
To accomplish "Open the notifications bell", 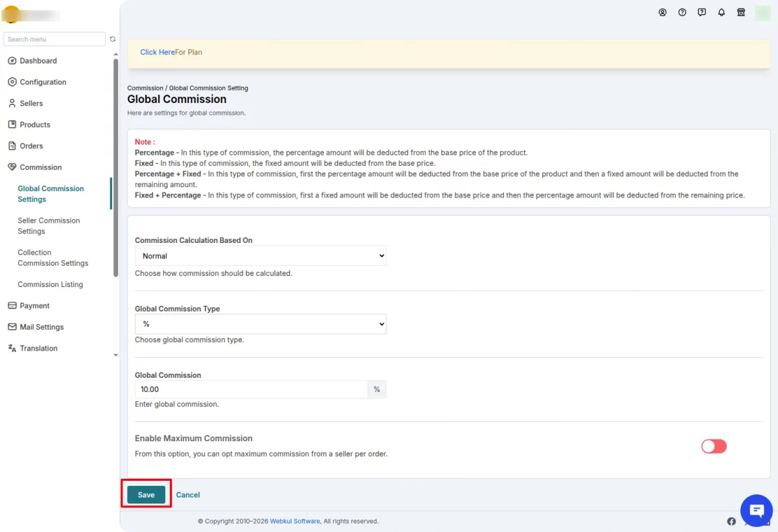I will (722, 12).
